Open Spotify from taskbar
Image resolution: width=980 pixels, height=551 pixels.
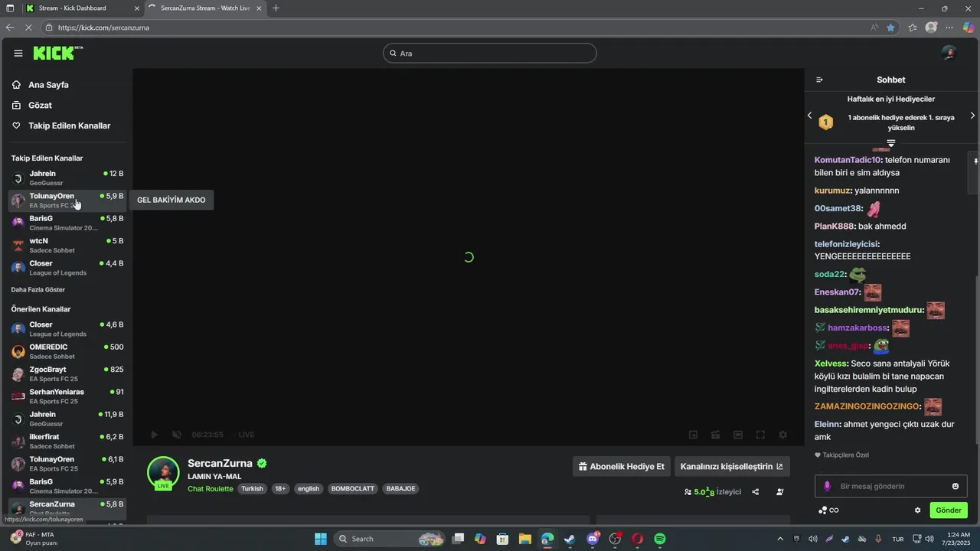(x=660, y=539)
